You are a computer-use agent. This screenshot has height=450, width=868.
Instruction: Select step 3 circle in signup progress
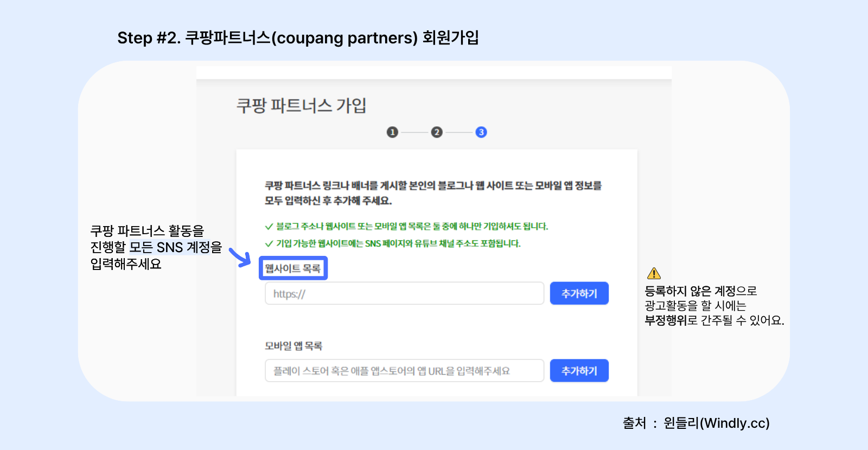(x=481, y=132)
